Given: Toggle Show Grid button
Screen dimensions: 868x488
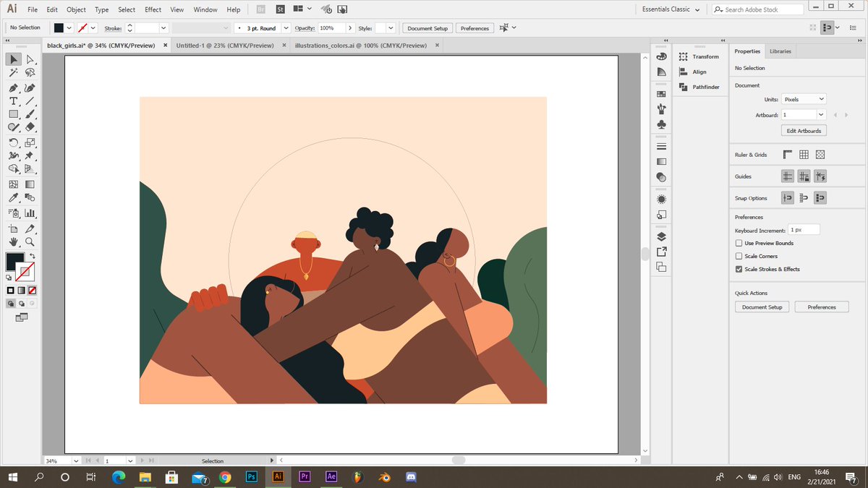Looking at the screenshot, I should [x=804, y=154].
